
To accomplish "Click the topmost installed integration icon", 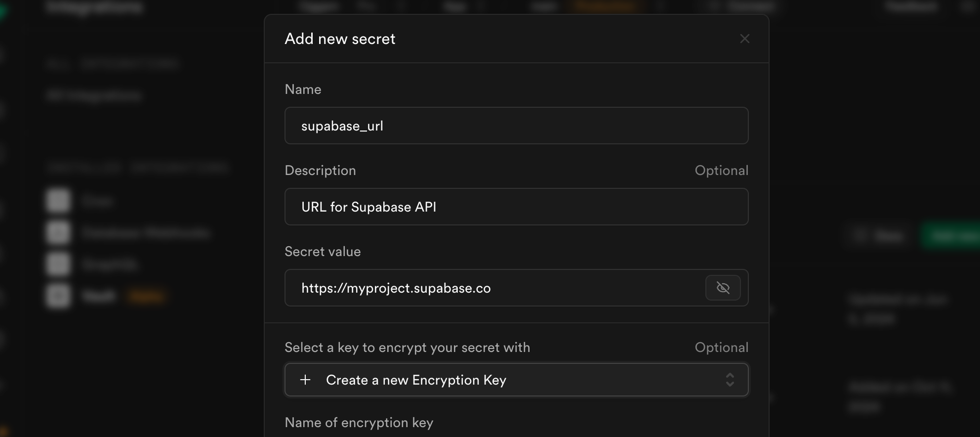I will coord(58,201).
